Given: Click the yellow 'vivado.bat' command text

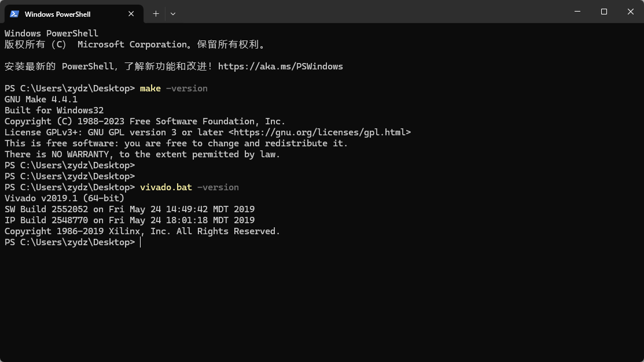Looking at the screenshot, I should 165,187.
